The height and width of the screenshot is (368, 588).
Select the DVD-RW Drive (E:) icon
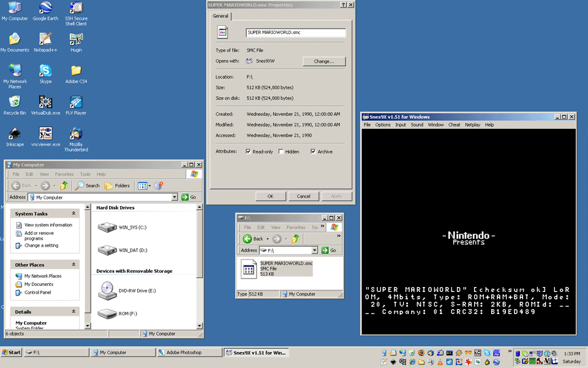tap(108, 290)
